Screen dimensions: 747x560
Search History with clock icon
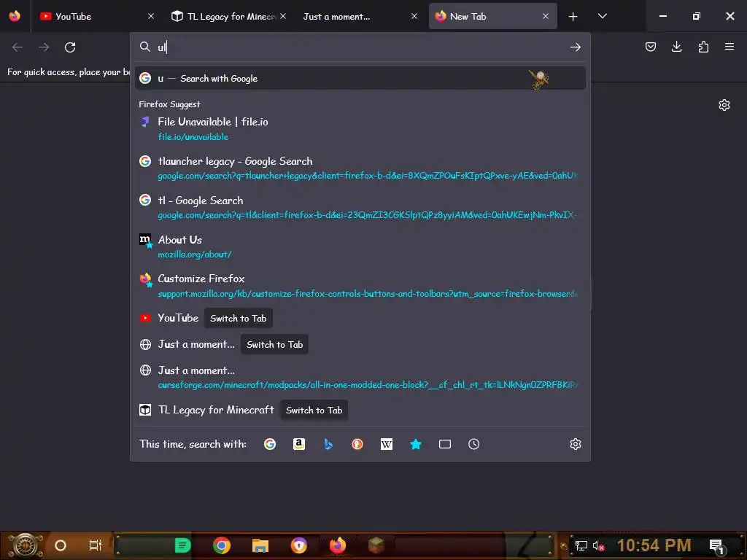point(473,444)
